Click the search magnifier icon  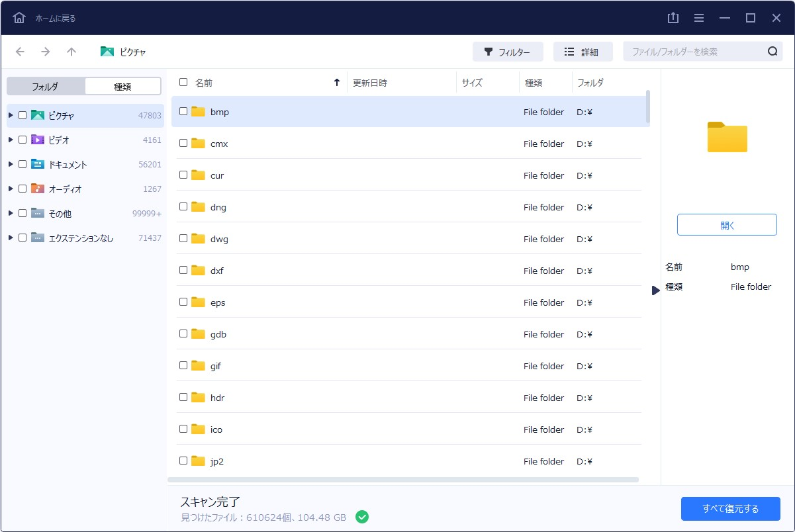(x=772, y=52)
